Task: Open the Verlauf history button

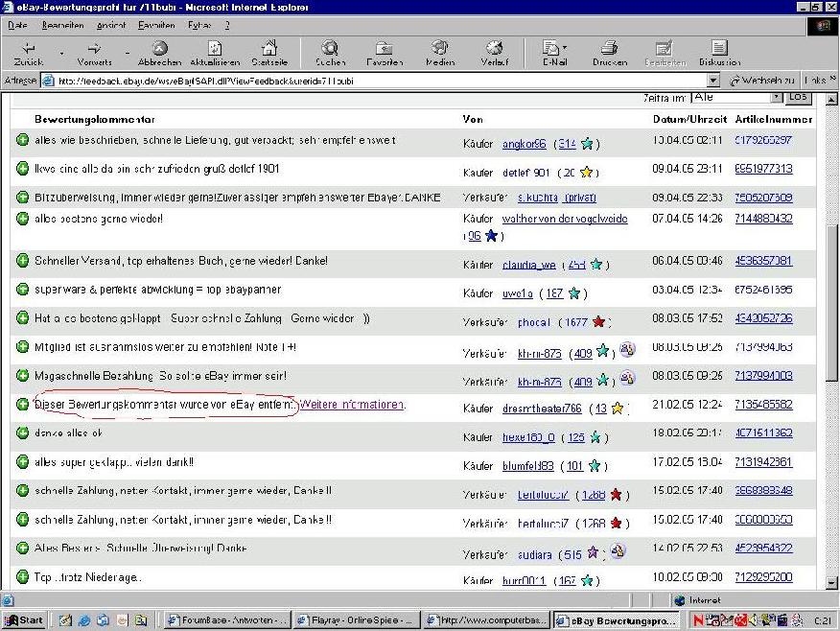Action: coord(494,54)
